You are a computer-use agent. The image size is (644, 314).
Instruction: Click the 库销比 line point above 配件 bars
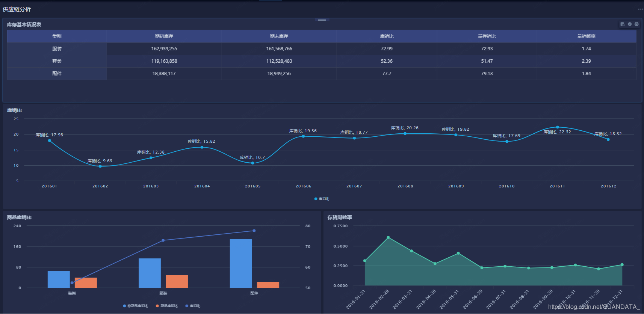click(254, 231)
